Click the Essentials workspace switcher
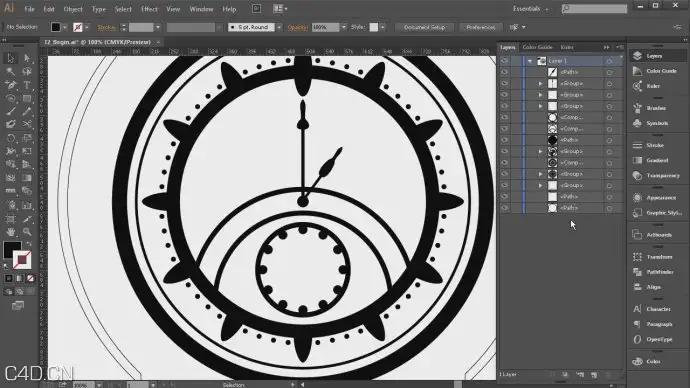This screenshot has height=388, width=690. 530,9
